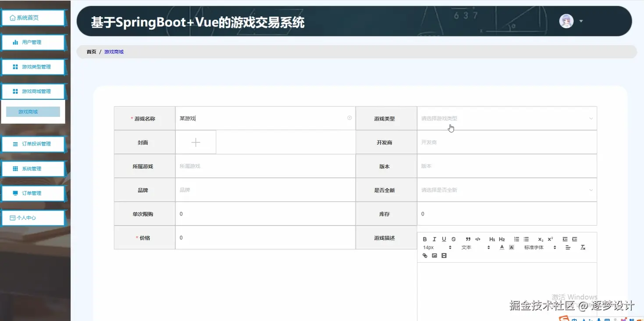Insert an image into the description
Screen dimensions: 644x321
[x=434, y=256]
